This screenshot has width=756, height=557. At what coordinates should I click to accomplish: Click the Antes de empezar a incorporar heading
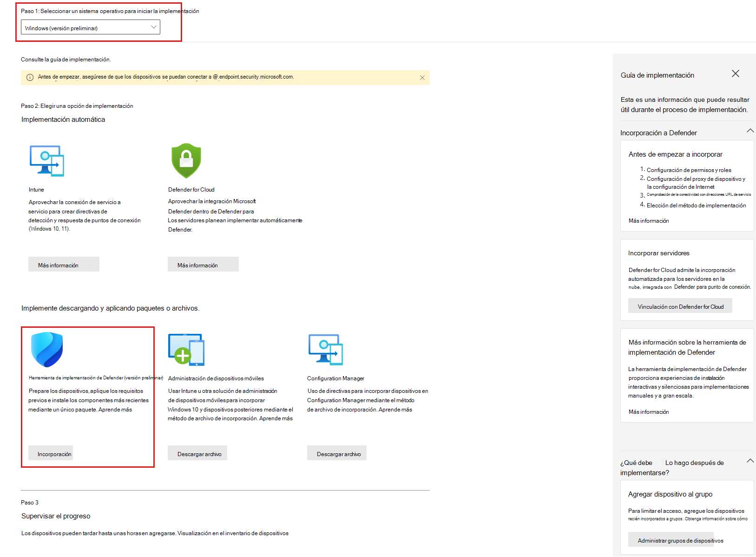pos(676,154)
